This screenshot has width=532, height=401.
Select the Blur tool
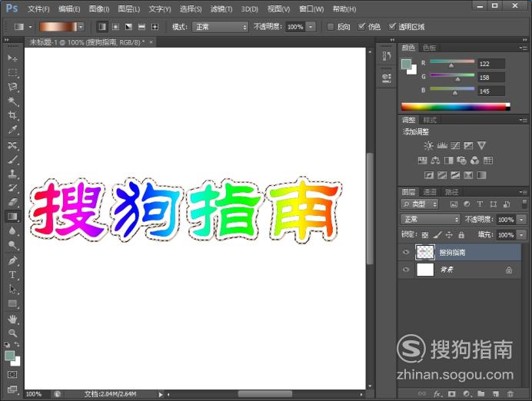(x=12, y=230)
